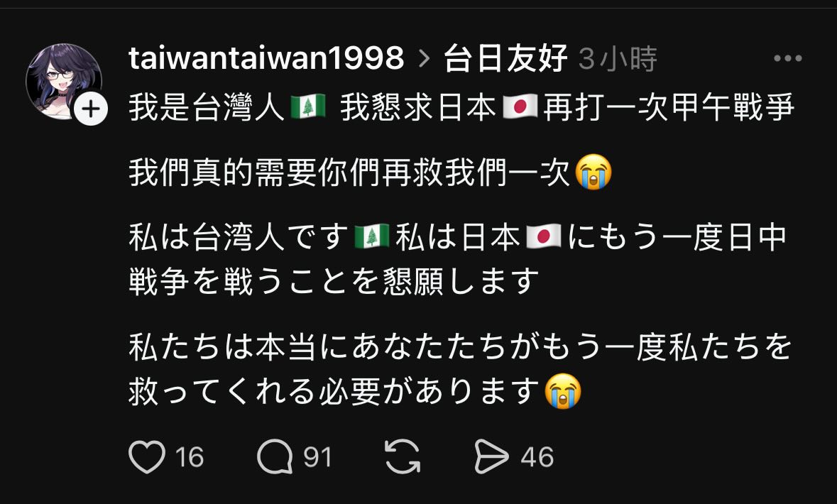The height and width of the screenshot is (504, 837).
Task: Tap the 46 shares count
Action: point(537,458)
